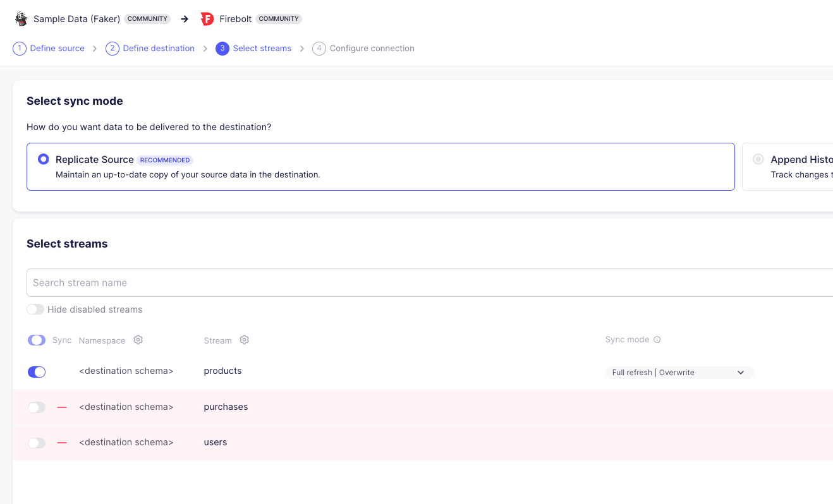Click Sample Data (Faker) source name

pos(76,19)
